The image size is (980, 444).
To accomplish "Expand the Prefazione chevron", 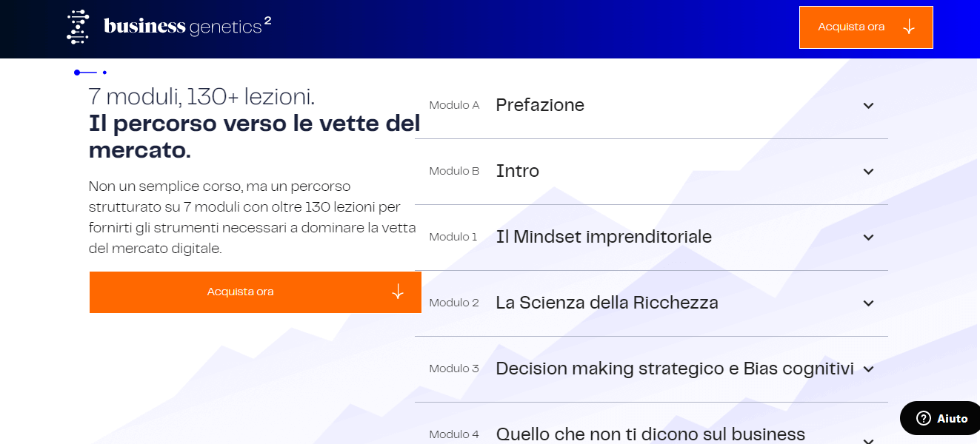I will (869, 106).
